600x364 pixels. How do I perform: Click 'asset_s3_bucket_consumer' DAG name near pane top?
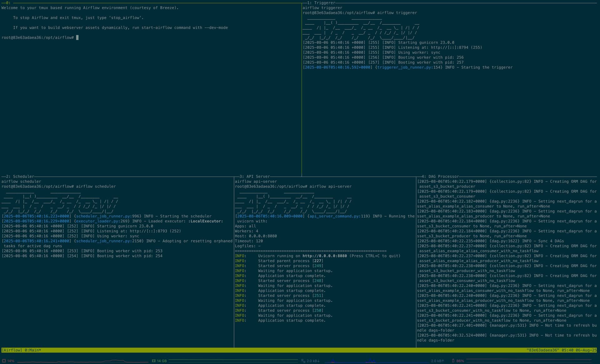click(447, 197)
